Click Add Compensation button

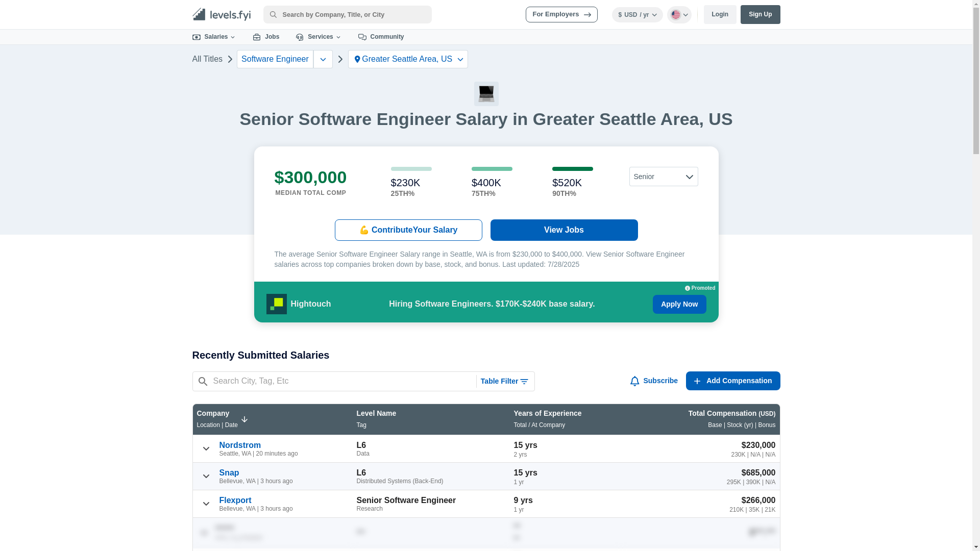(x=733, y=381)
